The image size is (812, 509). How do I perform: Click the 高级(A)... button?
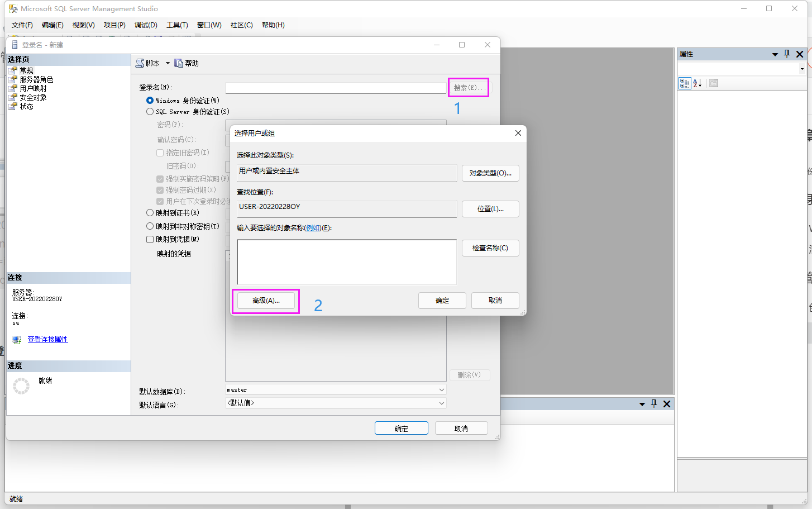pos(266,301)
